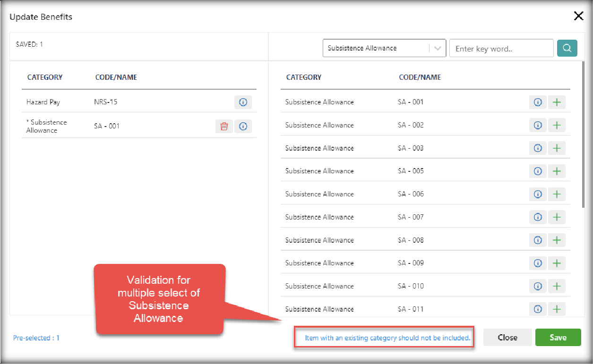Open info for available SA - 006
This screenshot has height=364, width=593.
[x=538, y=194]
